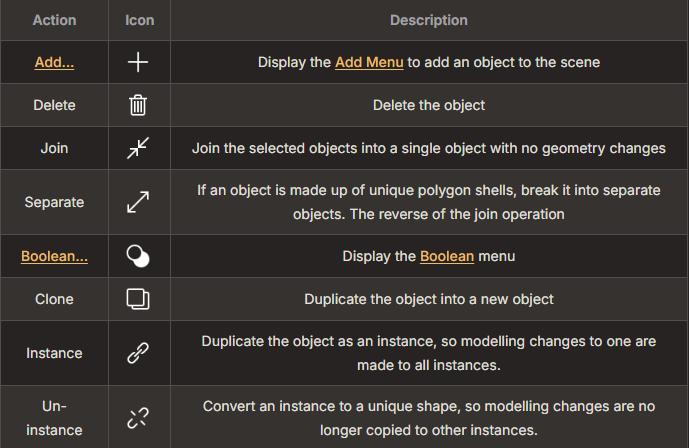Open the Boolean... action link
The height and width of the screenshot is (448, 689).
54,256
